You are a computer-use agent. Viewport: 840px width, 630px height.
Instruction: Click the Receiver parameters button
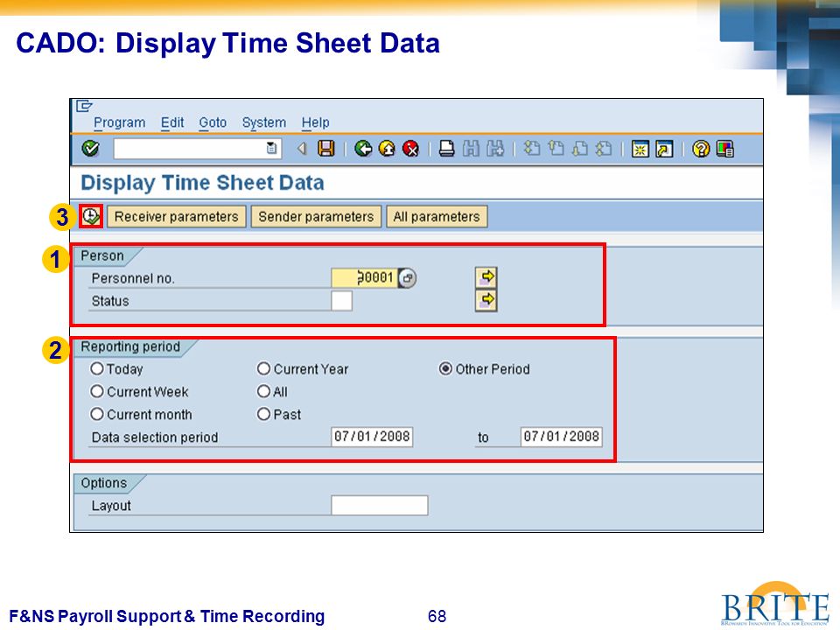point(176,216)
